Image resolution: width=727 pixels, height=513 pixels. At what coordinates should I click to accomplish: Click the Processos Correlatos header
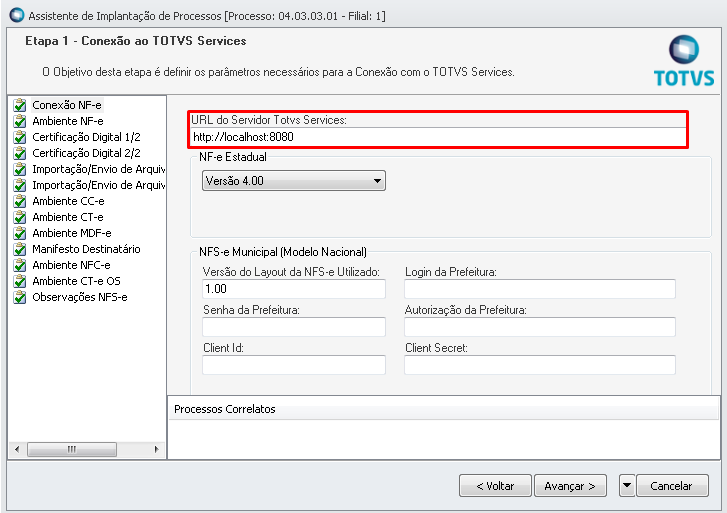pyautogui.click(x=443, y=409)
